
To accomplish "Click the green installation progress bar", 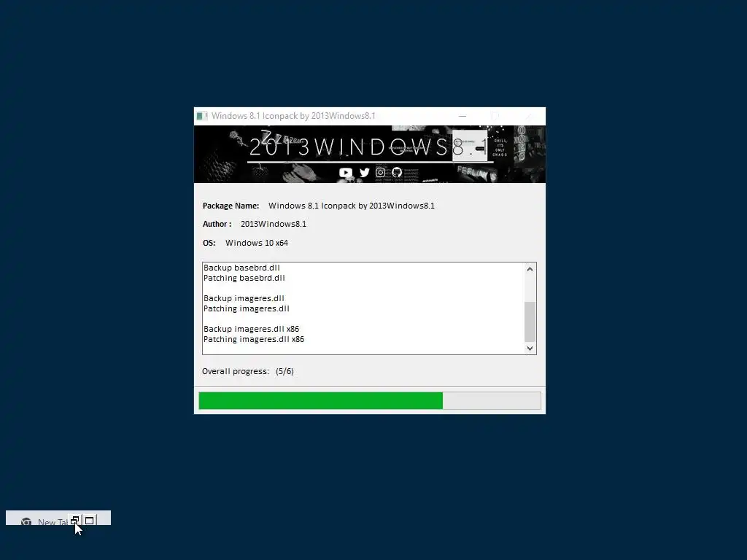I will tap(370, 400).
